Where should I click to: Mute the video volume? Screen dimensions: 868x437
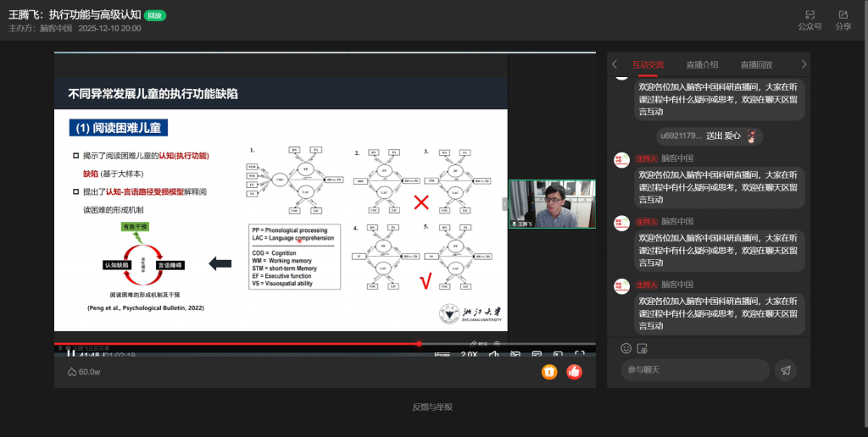tap(492, 355)
